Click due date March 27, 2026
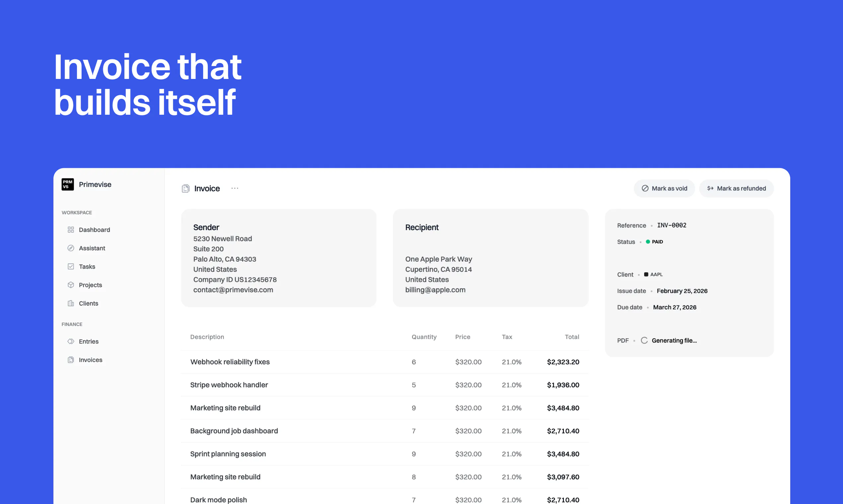This screenshot has height=504, width=843. point(675,307)
